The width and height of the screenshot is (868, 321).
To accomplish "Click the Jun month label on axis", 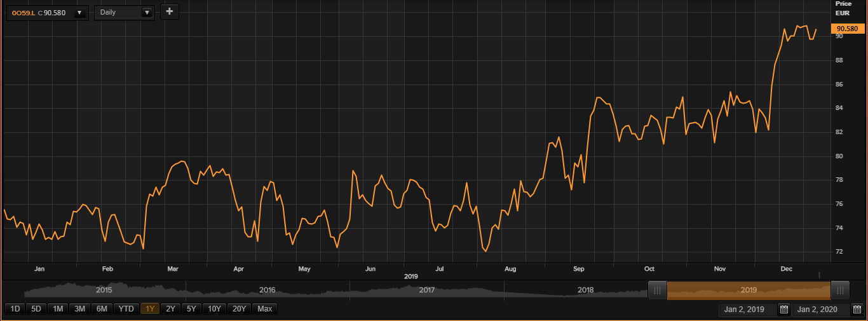I will (370, 270).
